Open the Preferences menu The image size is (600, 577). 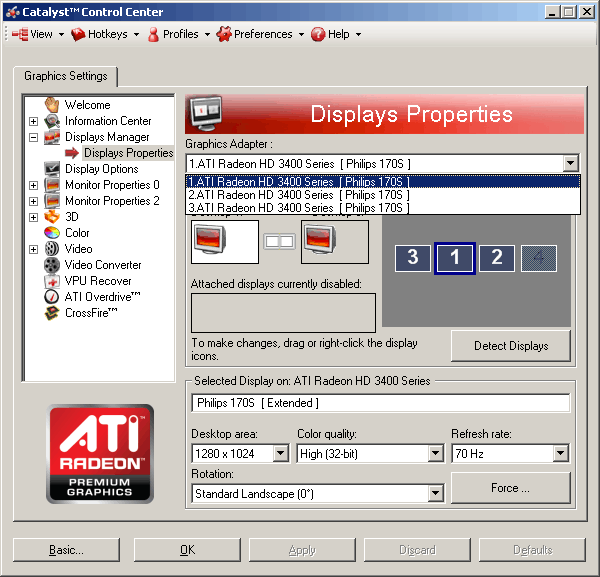click(x=260, y=34)
